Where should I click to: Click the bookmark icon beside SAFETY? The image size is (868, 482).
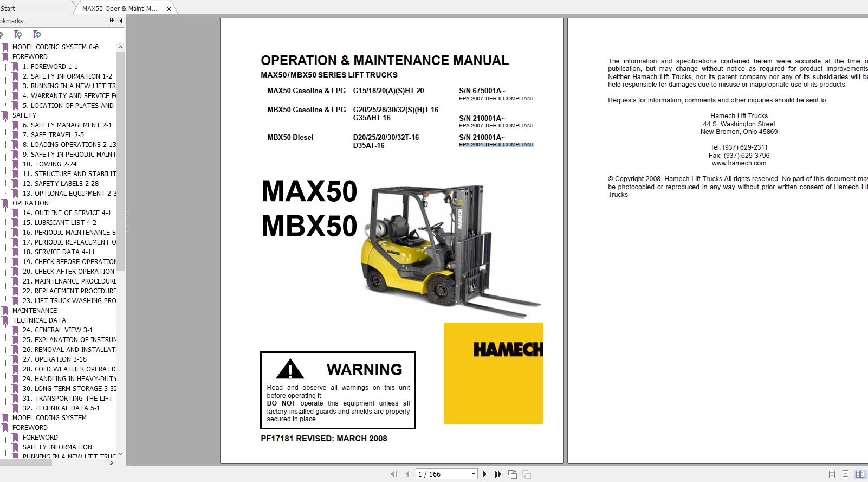point(5,115)
